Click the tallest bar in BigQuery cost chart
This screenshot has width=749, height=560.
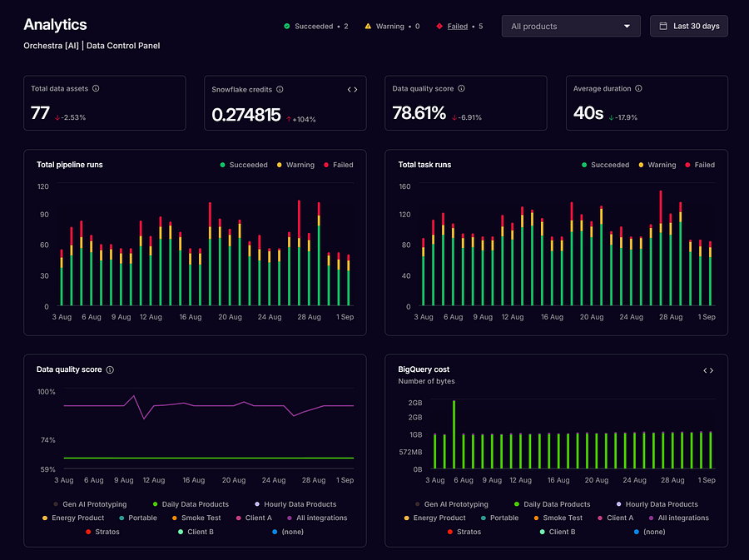454,434
